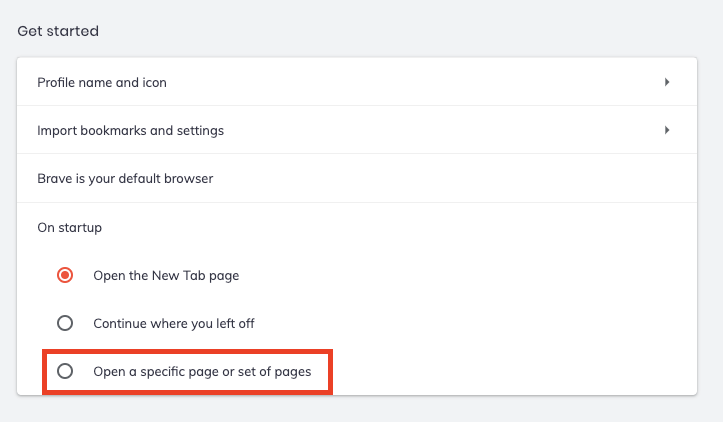Click the Brave is your default browser text
723x422 pixels.
tap(125, 179)
